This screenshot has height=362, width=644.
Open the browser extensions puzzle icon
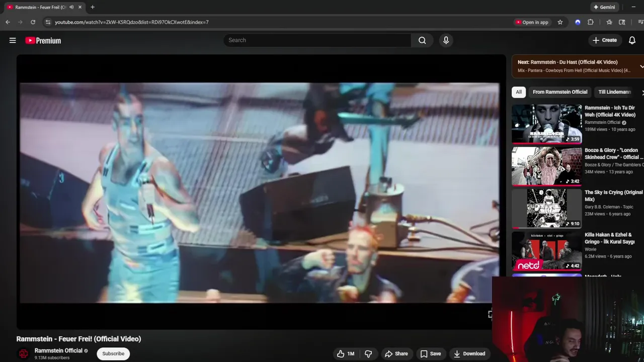pos(591,22)
